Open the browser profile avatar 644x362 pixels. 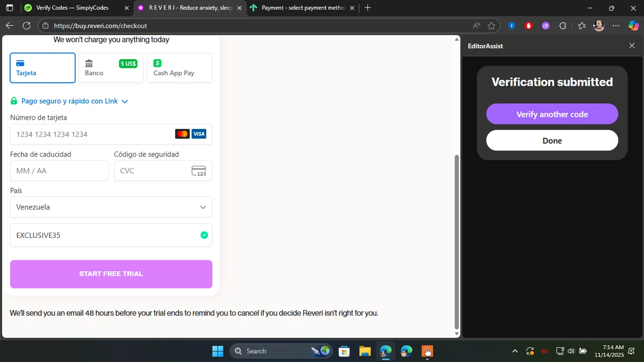pos(599,26)
